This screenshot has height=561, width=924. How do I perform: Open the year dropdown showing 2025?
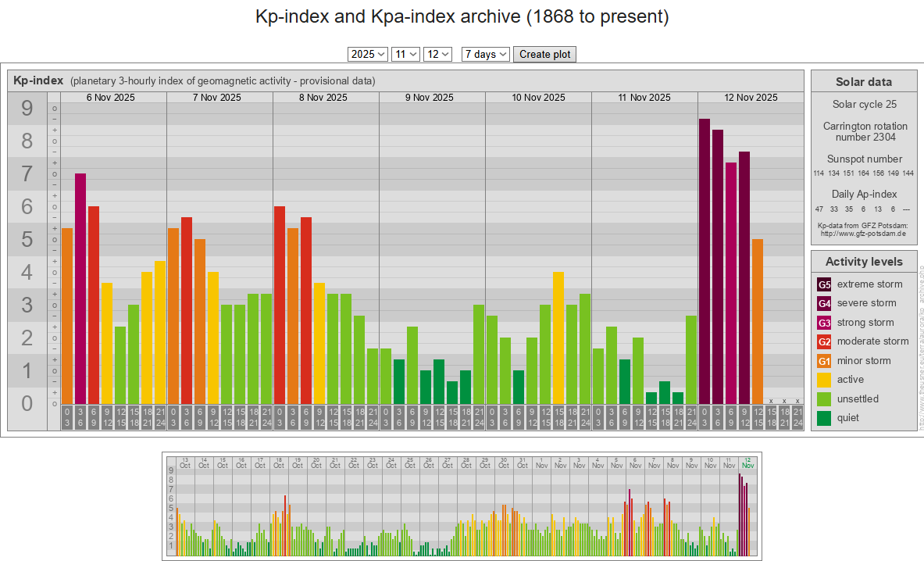[x=368, y=54]
